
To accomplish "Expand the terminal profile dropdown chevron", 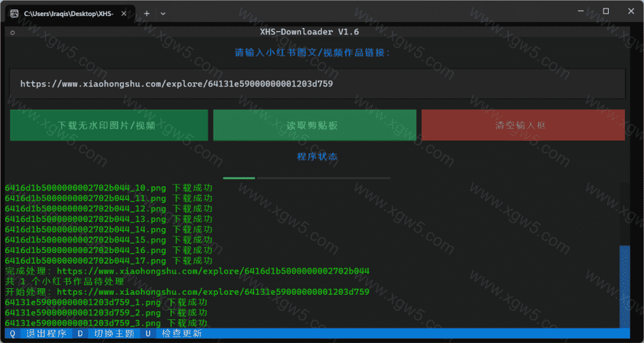I will [163, 13].
